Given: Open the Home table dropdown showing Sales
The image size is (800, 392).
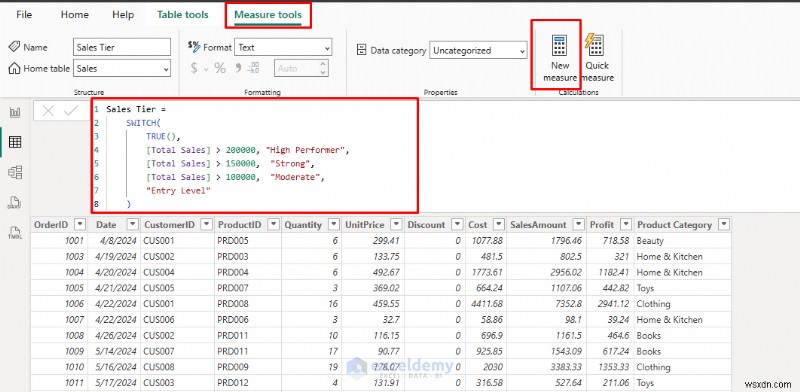Looking at the screenshot, I should click(122, 68).
